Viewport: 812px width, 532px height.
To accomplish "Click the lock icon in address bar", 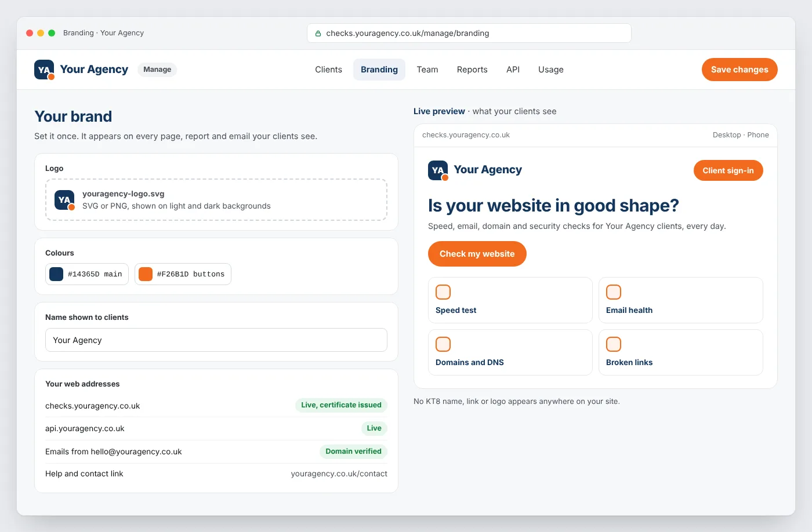I will click(318, 34).
